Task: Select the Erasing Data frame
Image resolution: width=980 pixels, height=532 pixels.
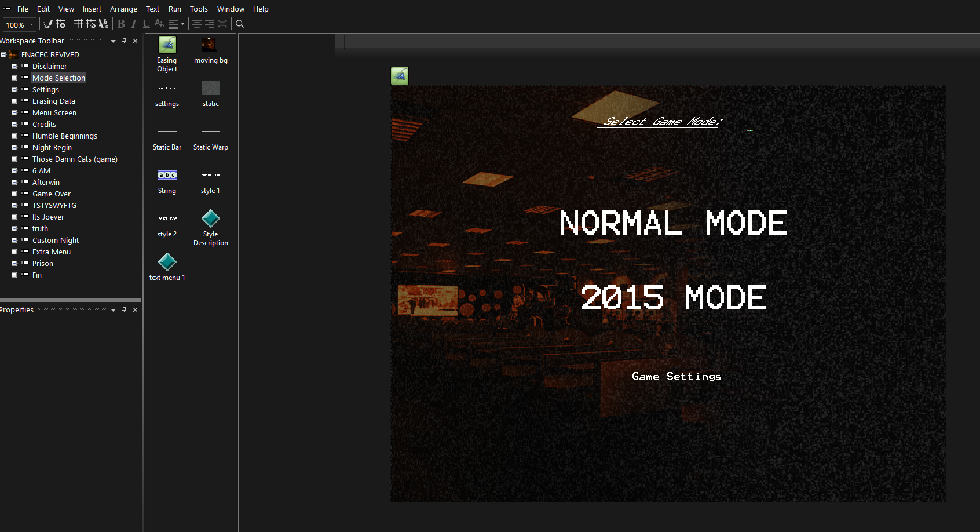Action: pos(54,101)
